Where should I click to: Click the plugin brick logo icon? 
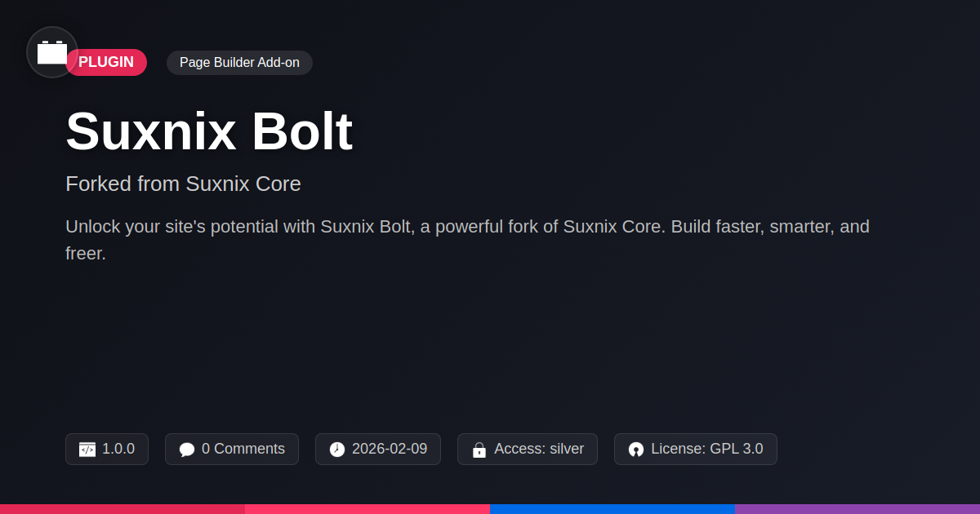52,52
